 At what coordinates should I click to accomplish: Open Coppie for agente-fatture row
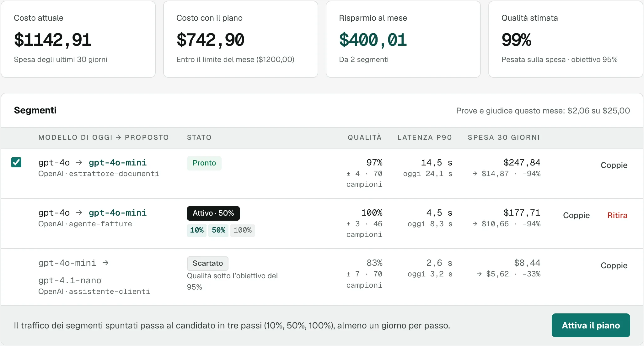(576, 215)
